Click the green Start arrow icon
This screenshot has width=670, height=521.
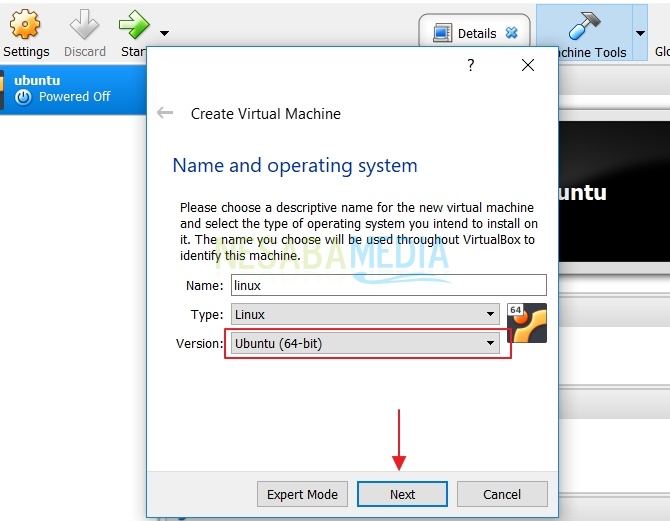pos(134,24)
